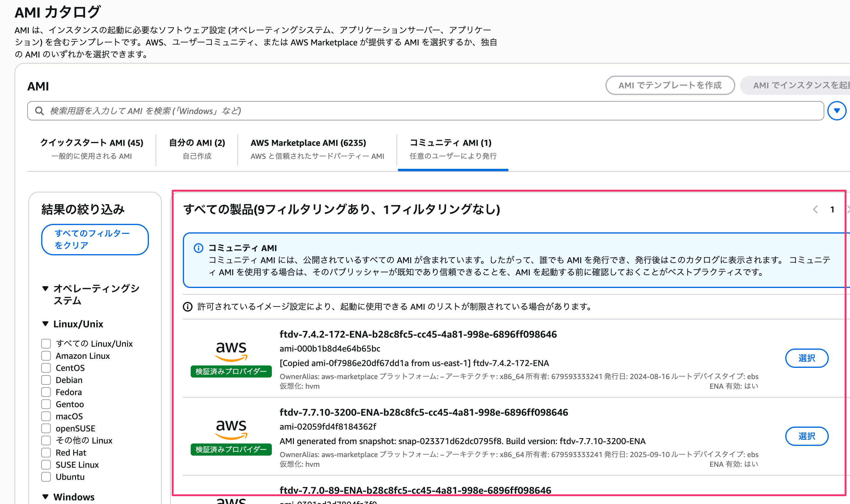Go to previous results page arrow

[815, 210]
